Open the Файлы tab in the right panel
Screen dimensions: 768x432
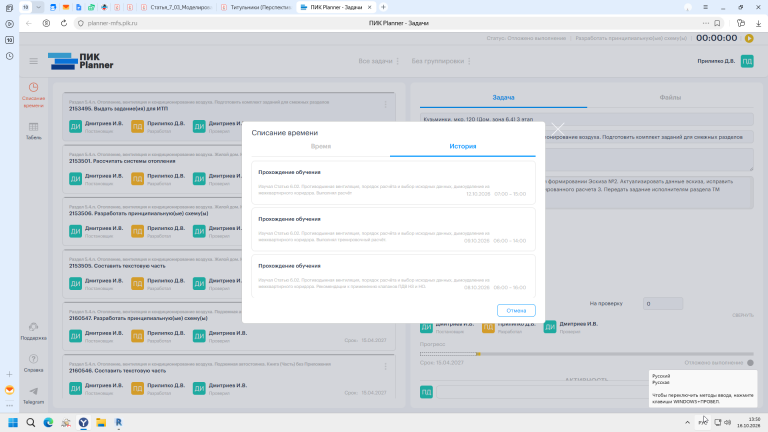[670, 97]
